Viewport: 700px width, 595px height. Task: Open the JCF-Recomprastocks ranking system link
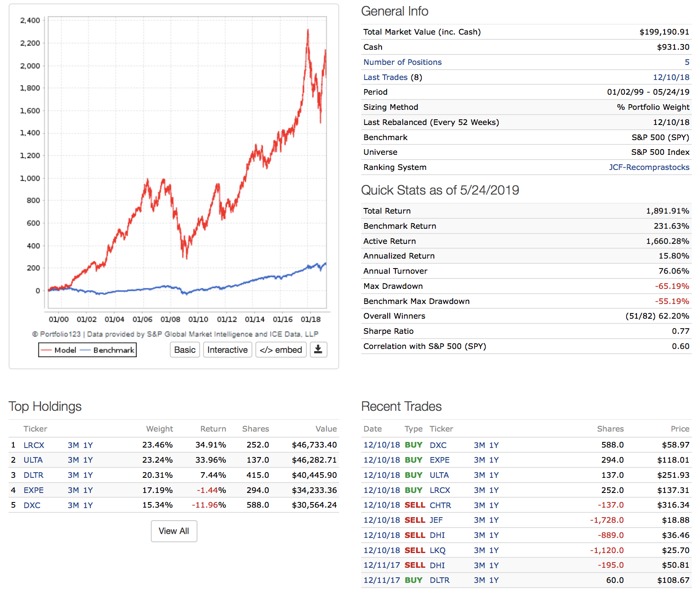(x=649, y=167)
